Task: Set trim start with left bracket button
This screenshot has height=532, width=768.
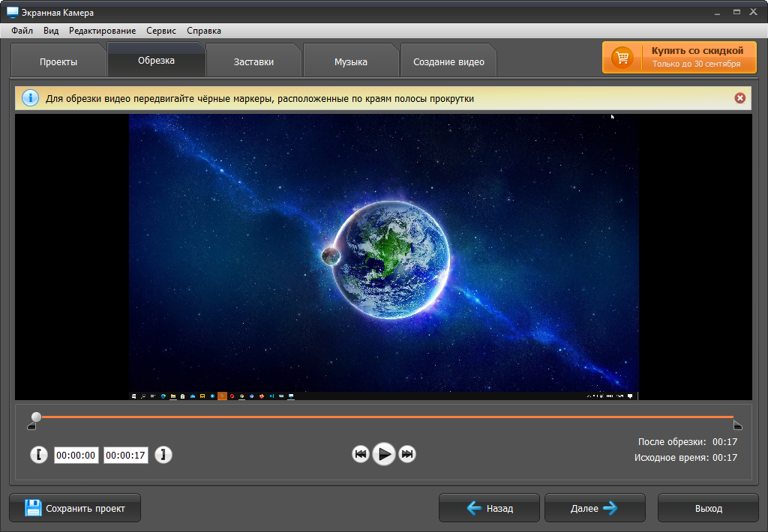Action: coord(39,455)
